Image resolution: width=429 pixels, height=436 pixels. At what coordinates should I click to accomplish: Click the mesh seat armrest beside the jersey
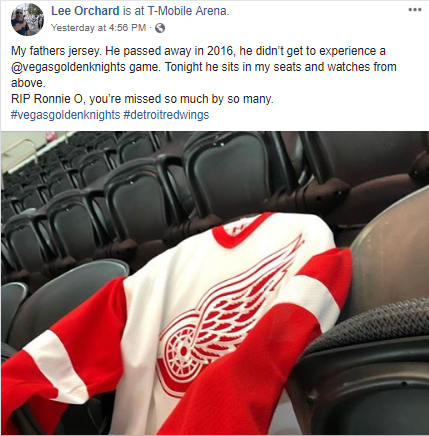[x=377, y=328]
